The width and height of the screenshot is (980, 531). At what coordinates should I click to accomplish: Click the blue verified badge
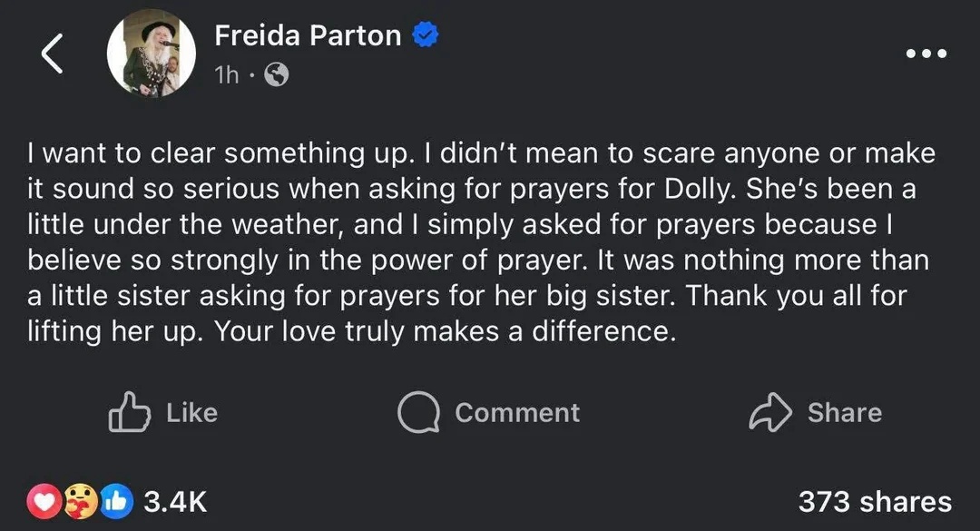(426, 35)
